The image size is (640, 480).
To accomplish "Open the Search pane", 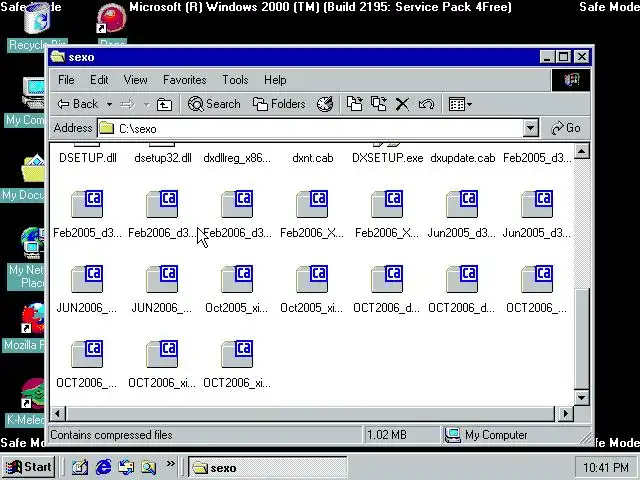I will click(x=214, y=104).
